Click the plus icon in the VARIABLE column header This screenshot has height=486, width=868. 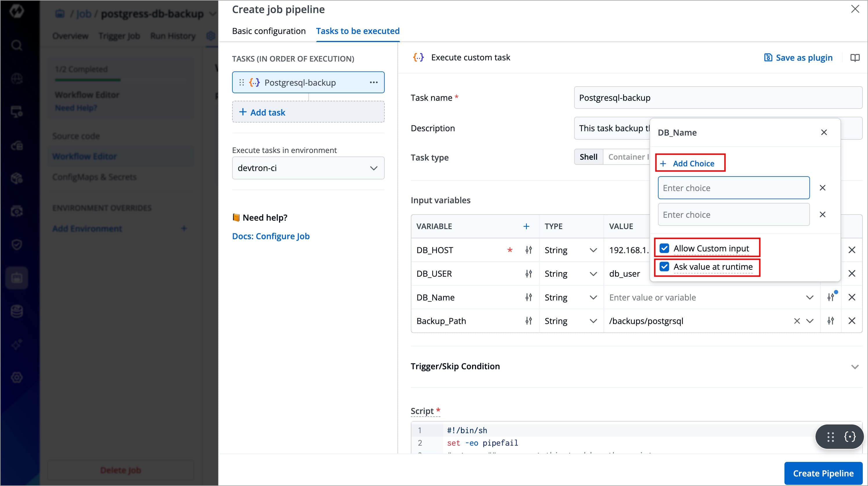pos(526,226)
